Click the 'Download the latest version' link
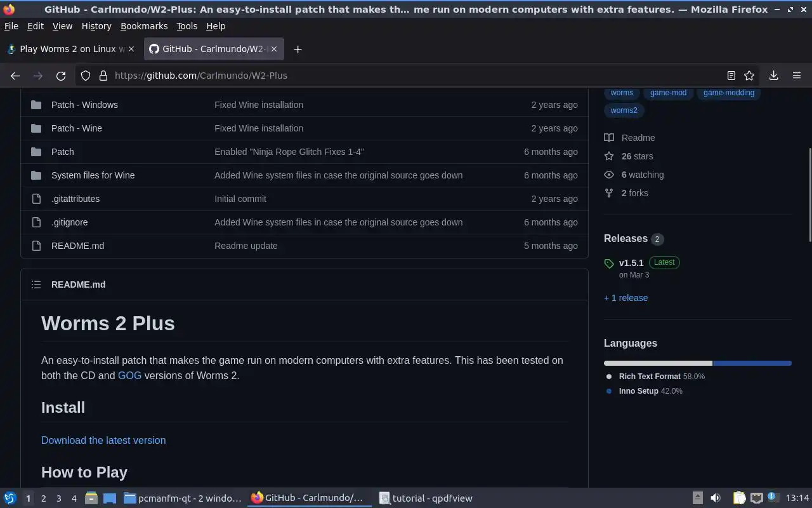The height and width of the screenshot is (508, 812). 103,440
